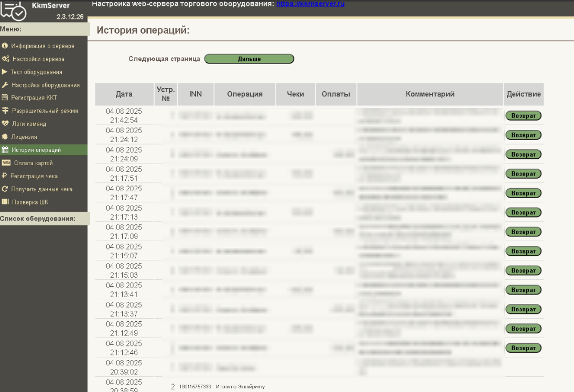The image size is (574, 392).
Task: Click the card icon beside Оплата картой
Action: 6,163
